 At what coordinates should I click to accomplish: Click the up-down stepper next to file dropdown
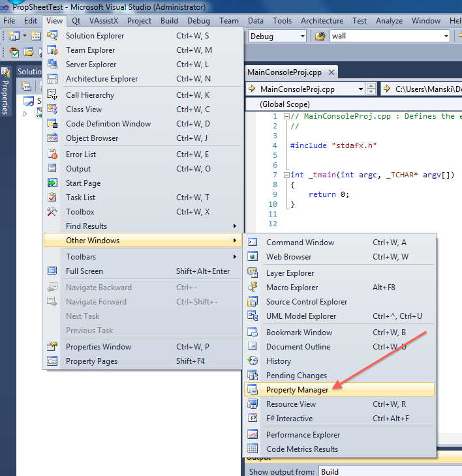point(371,89)
